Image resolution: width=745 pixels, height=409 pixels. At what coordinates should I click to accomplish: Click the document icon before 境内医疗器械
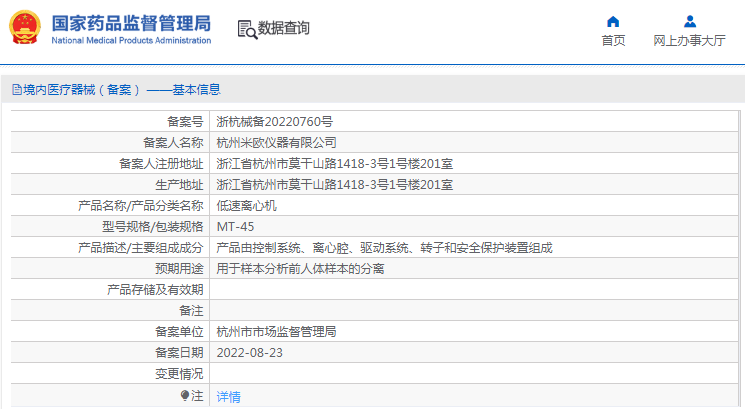click(16, 90)
